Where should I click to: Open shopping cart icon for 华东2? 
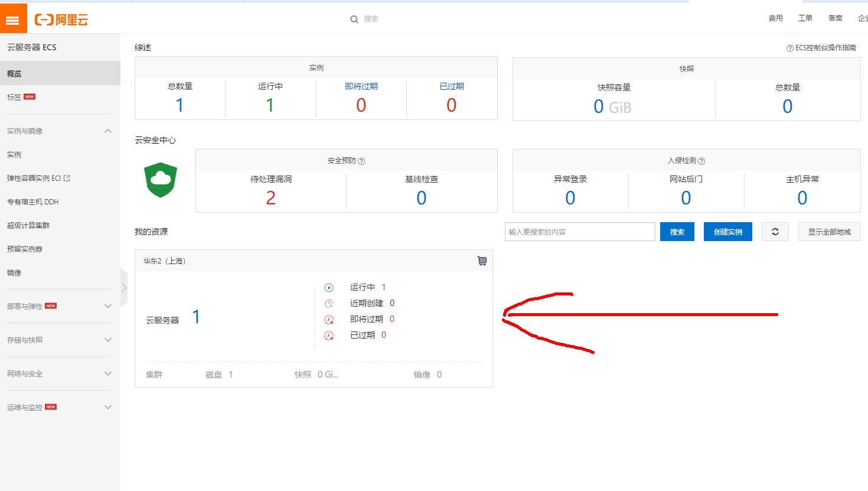point(482,261)
